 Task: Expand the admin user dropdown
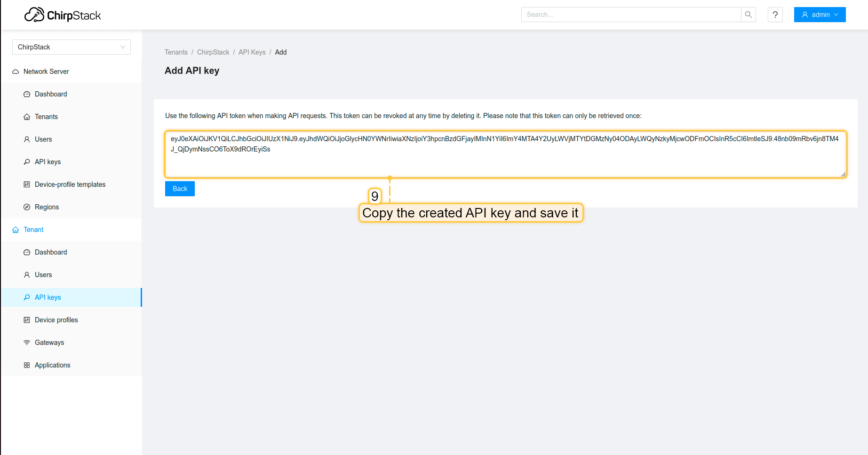(x=820, y=15)
